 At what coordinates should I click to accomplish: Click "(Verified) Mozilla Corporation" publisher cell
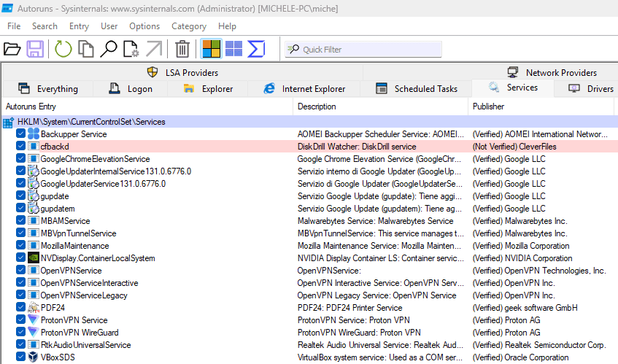click(x=521, y=246)
